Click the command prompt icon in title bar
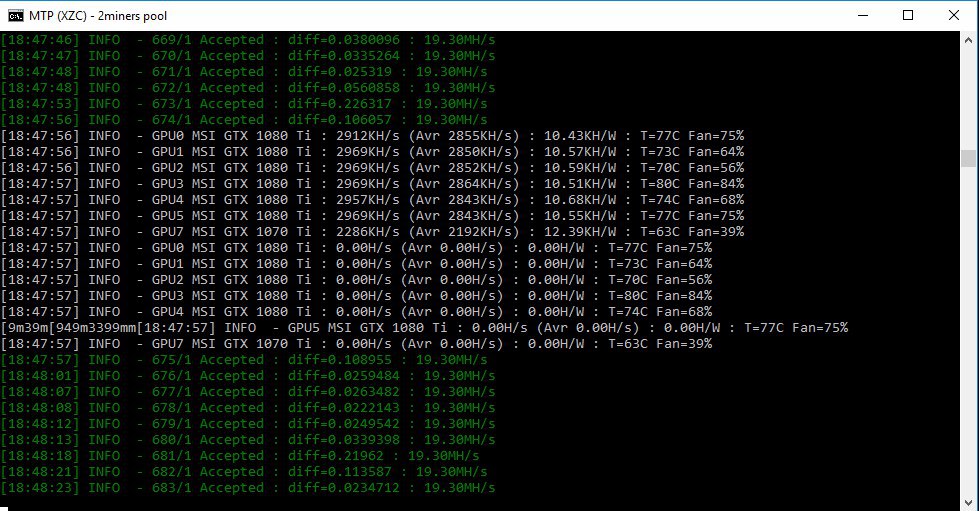 click(x=15, y=16)
